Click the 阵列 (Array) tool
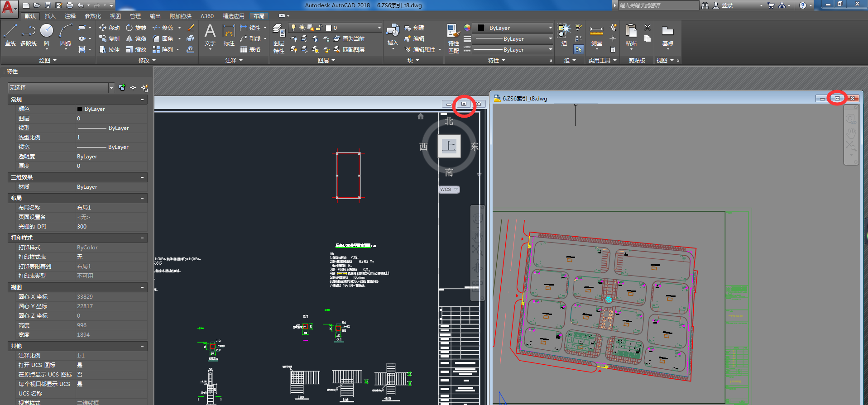 (x=163, y=49)
